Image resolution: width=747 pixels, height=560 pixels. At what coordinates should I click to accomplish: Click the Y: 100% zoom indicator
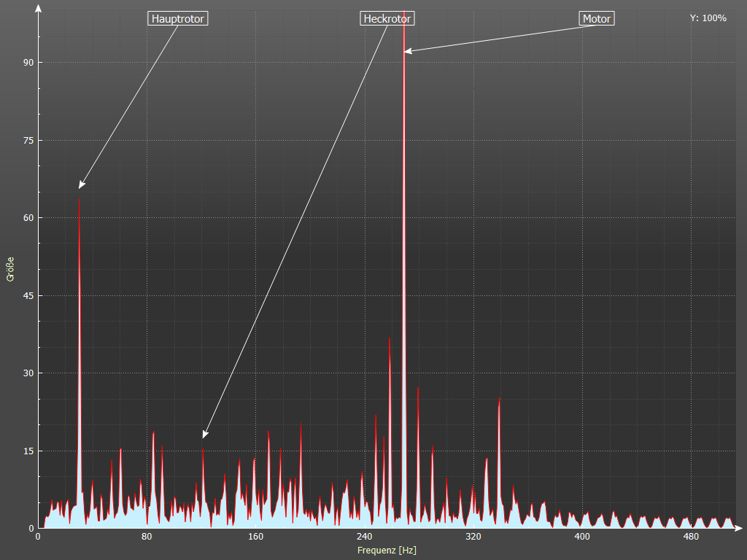708,18
